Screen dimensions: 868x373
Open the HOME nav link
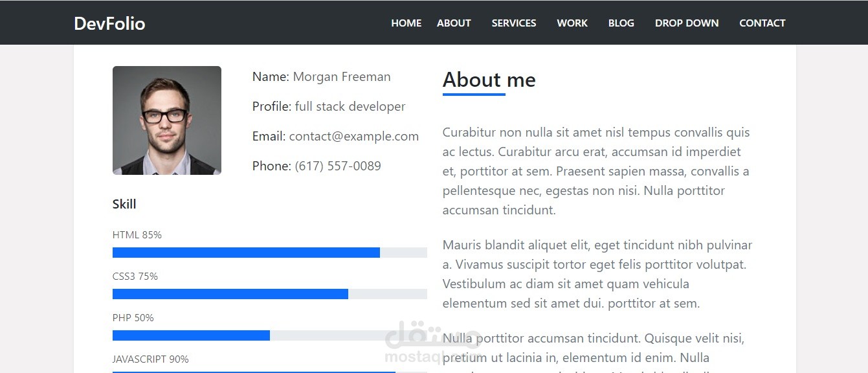coord(406,23)
